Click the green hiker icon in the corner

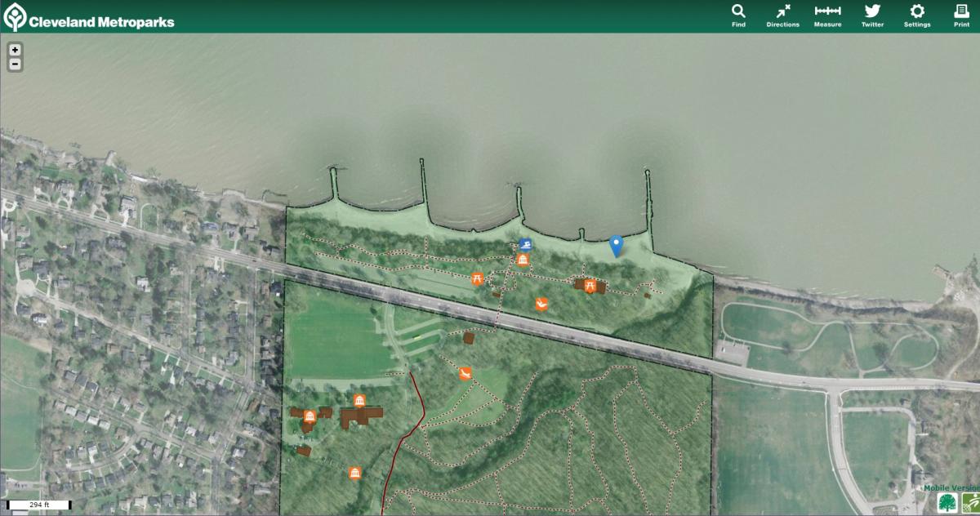pyautogui.click(x=970, y=503)
